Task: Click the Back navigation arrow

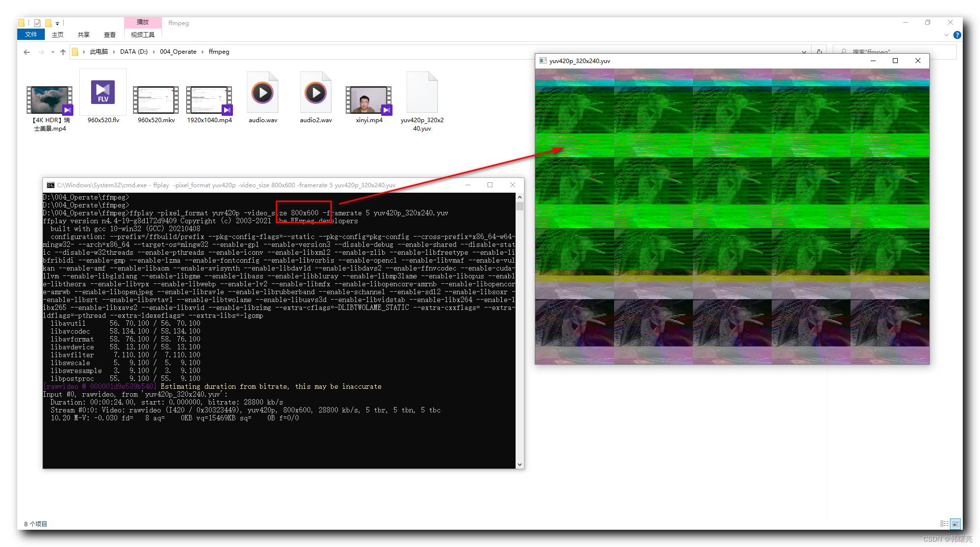Action: (27, 52)
